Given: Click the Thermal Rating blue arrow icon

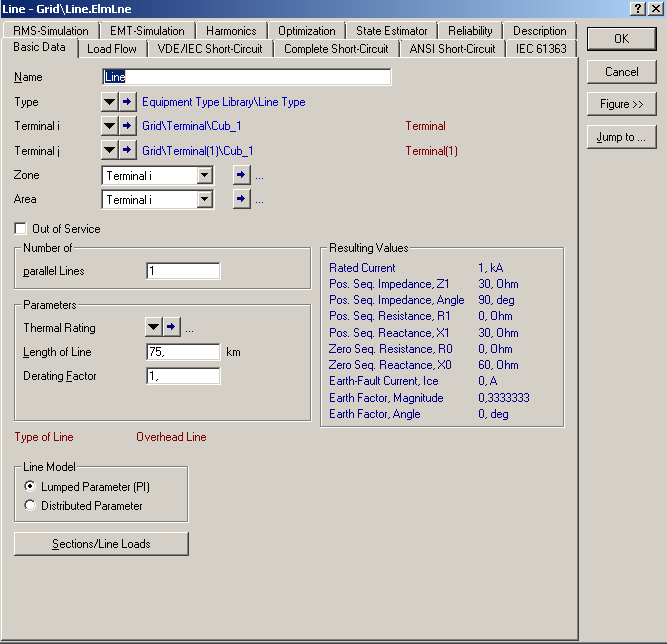Looking at the screenshot, I should pos(171,327).
